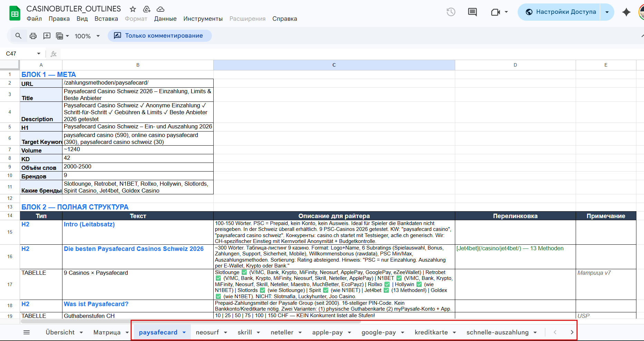644x341 pixels.
Task: Click the filter views table icon
Action: pyautogui.click(x=59, y=36)
